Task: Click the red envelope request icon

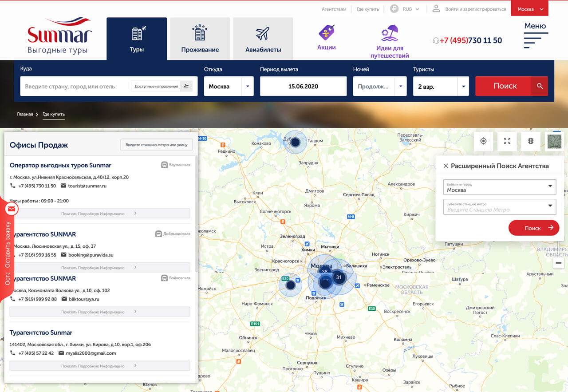Action: [x=12, y=208]
